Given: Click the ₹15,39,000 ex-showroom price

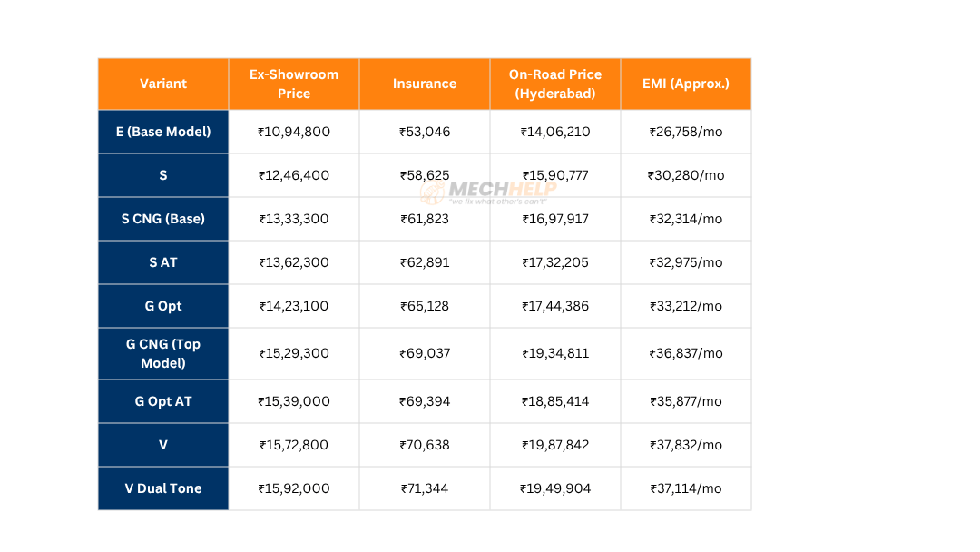Looking at the screenshot, I should coord(294,401).
